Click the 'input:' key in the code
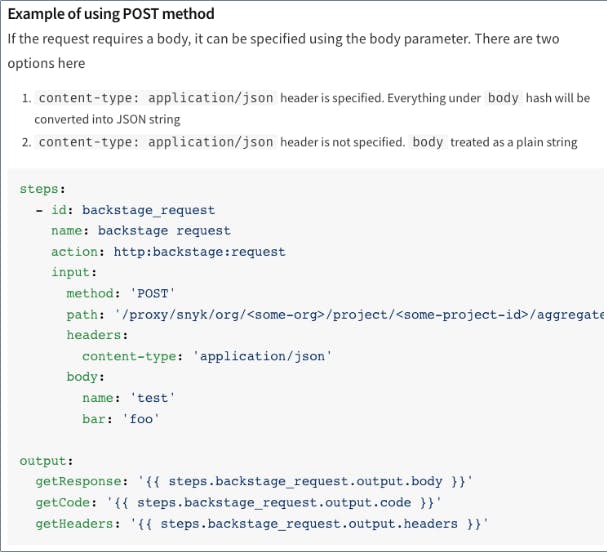 tap(74, 272)
